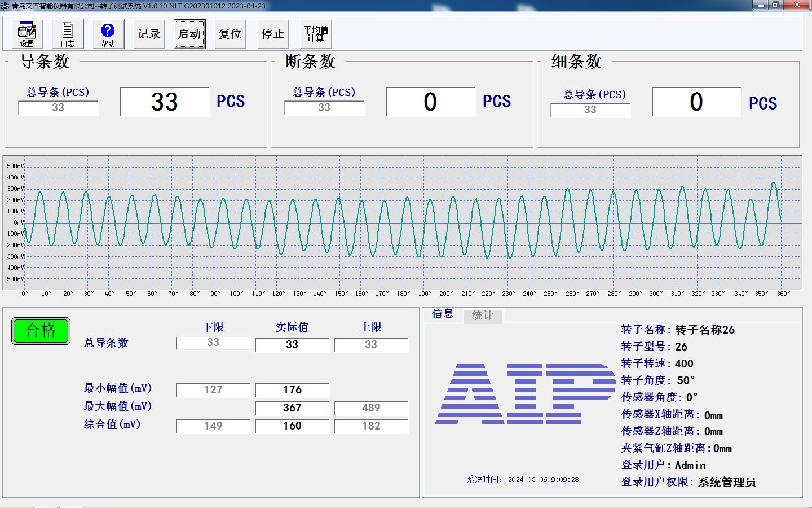Click the 停止 stop button
The image size is (812, 508).
273,34
